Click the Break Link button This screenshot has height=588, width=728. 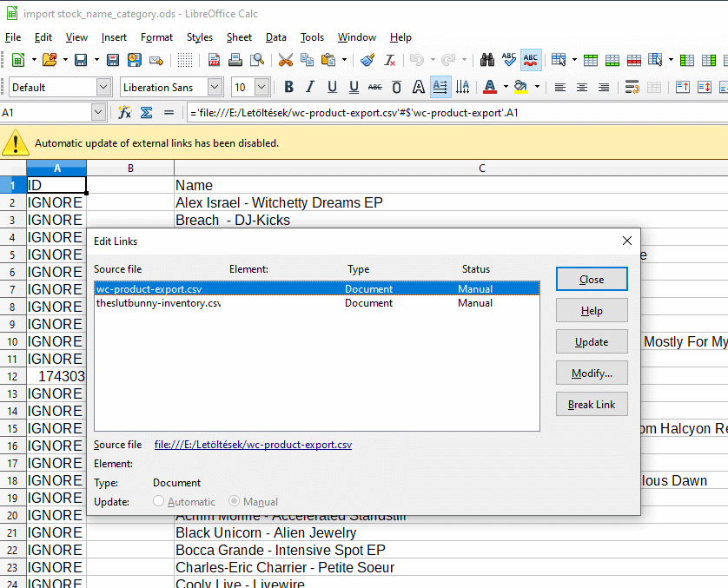pyautogui.click(x=591, y=405)
